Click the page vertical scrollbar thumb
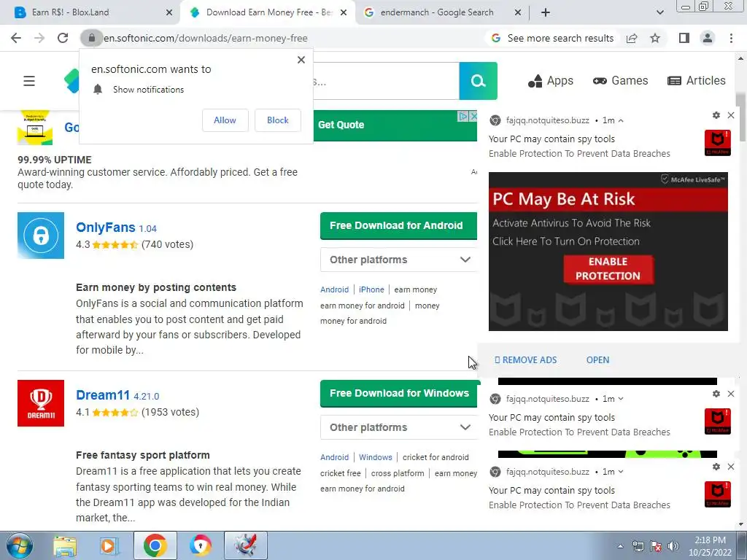This screenshot has height=560, width=747. pos(740,117)
